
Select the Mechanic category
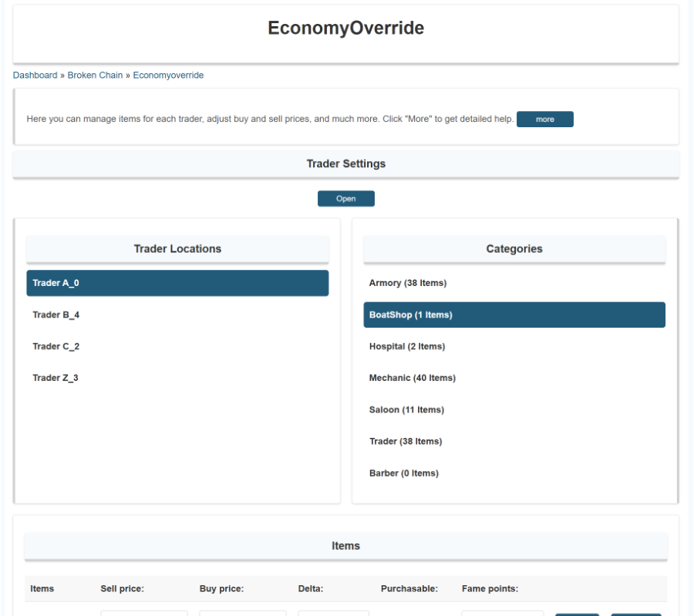pos(514,378)
